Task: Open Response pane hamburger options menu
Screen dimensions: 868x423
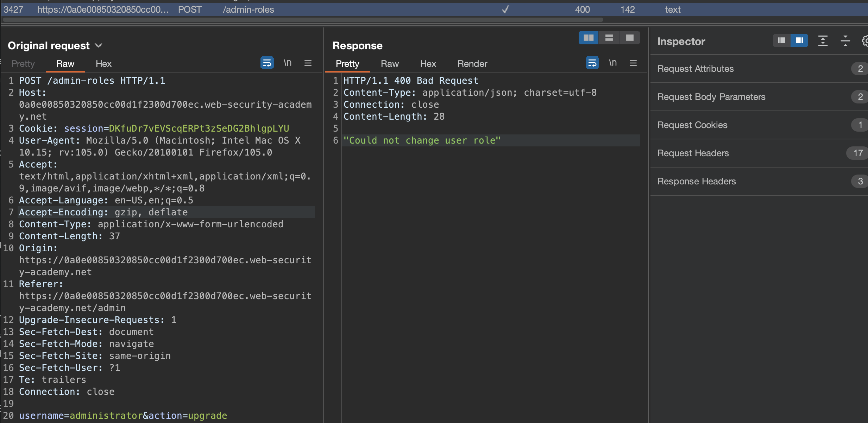Action: (633, 63)
